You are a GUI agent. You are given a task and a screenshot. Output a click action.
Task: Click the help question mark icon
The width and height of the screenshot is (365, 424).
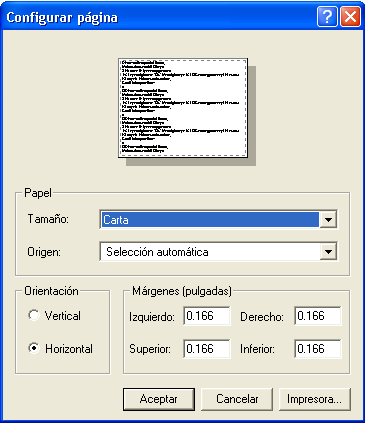coord(327,16)
